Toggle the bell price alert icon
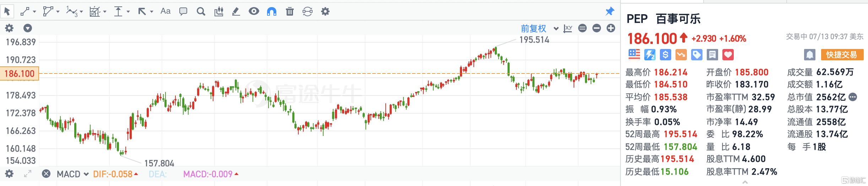 (x=810, y=55)
